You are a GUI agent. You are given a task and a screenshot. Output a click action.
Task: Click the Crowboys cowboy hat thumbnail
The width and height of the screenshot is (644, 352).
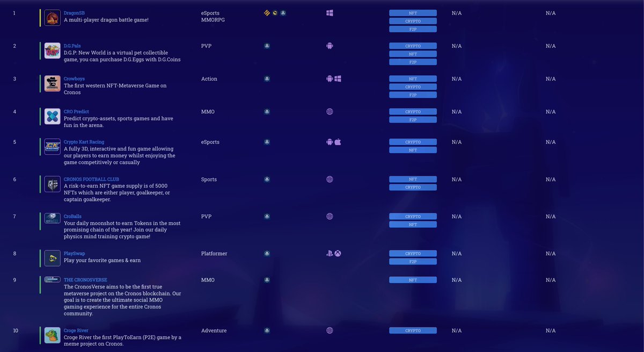click(52, 83)
